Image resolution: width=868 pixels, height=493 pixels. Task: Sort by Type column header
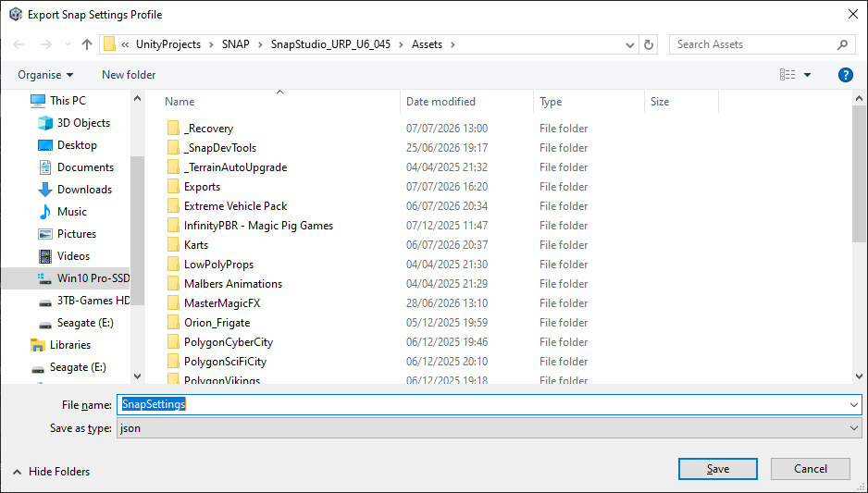tap(551, 101)
